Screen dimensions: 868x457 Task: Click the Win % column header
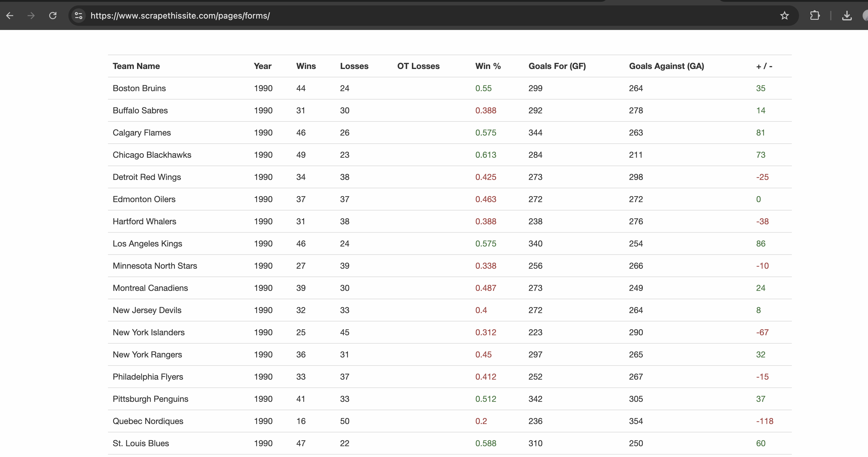[x=488, y=66]
